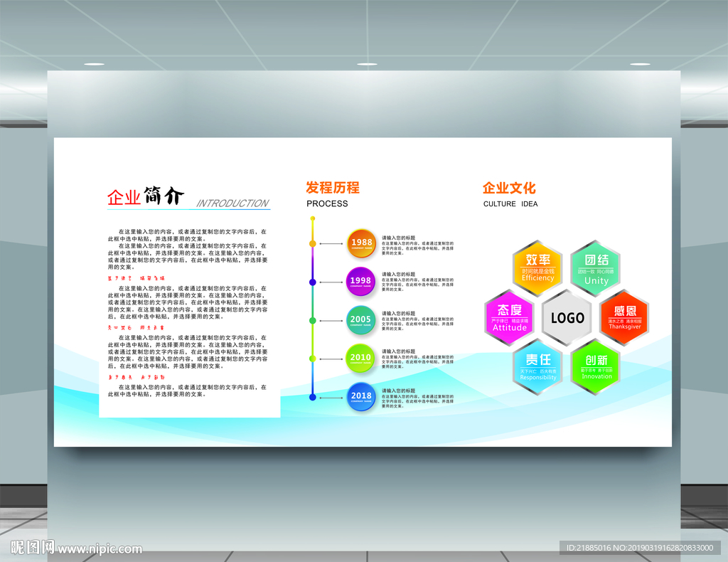
Task: Click the 企业简介 heading
Action: (145, 196)
